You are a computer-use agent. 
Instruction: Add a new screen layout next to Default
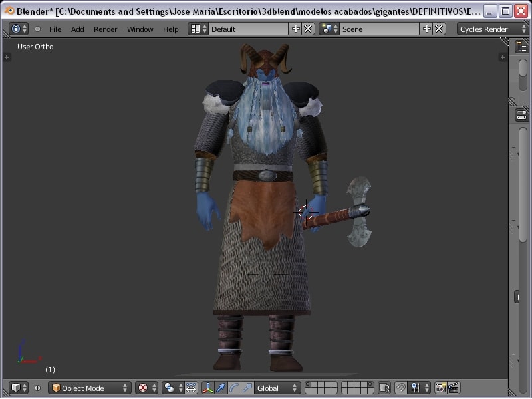click(295, 29)
